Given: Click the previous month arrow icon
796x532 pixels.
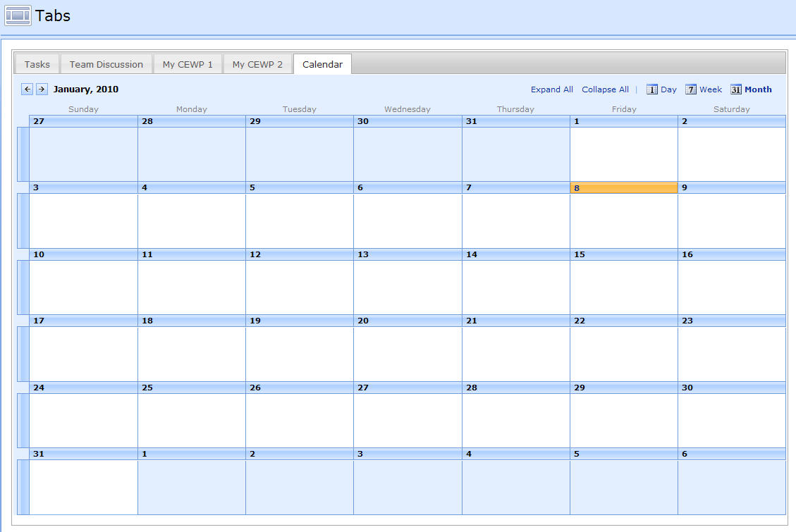Looking at the screenshot, I should click(27, 89).
